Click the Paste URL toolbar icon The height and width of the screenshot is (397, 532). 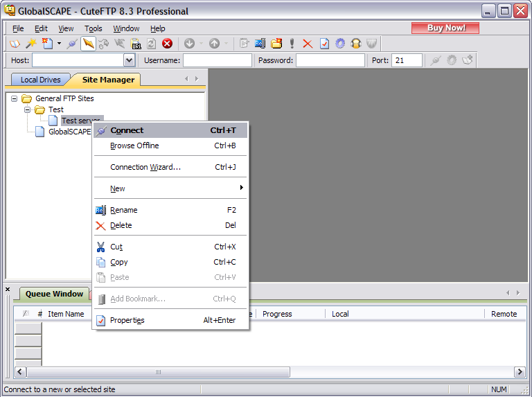[136, 44]
